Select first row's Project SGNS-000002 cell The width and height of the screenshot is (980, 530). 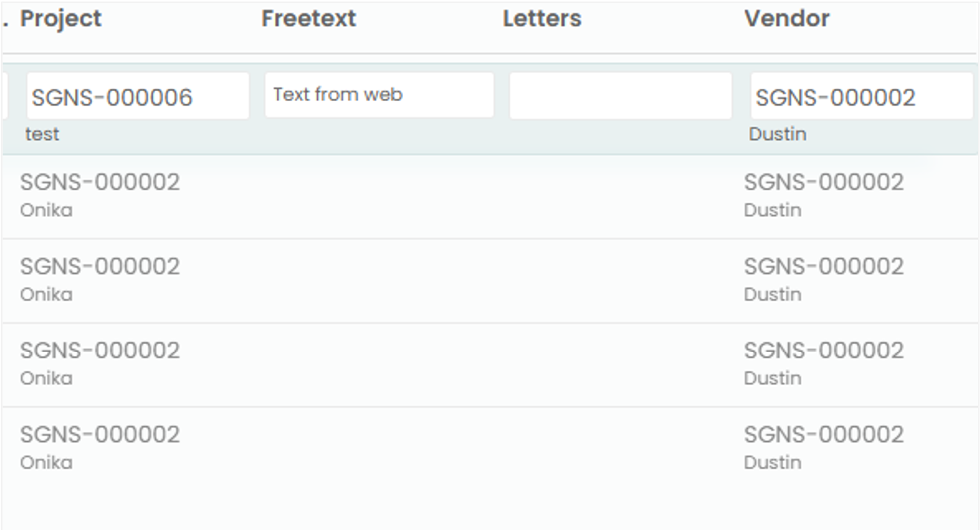(x=100, y=183)
